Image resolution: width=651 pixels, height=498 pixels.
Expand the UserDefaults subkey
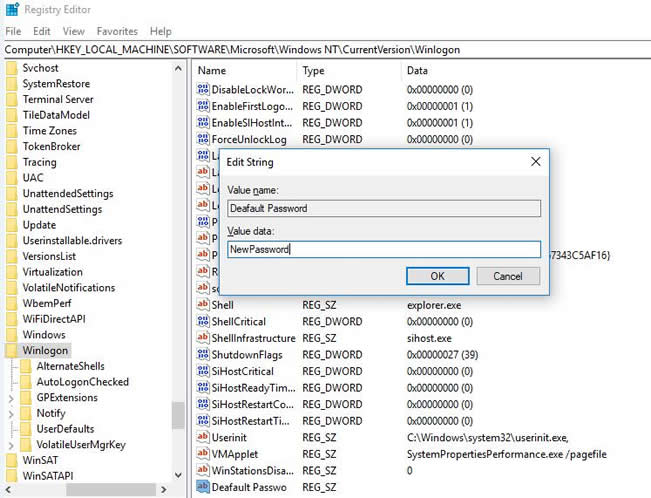click(9, 429)
